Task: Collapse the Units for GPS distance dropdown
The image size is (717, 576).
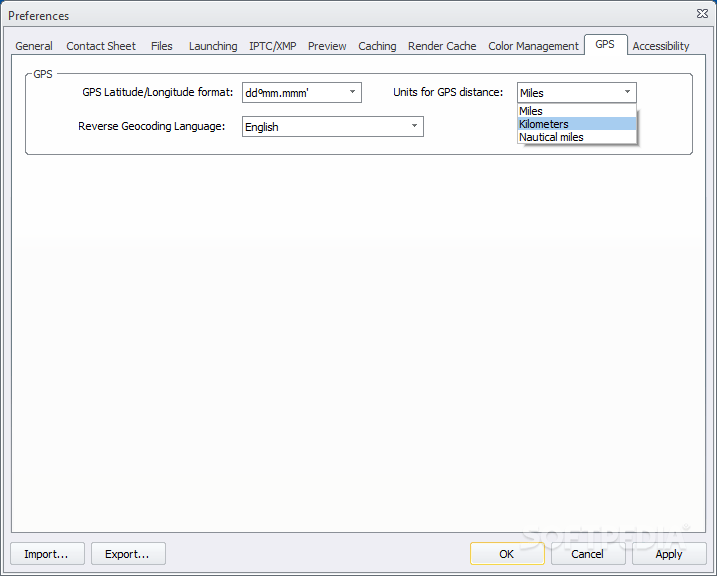Action: click(x=577, y=93)
